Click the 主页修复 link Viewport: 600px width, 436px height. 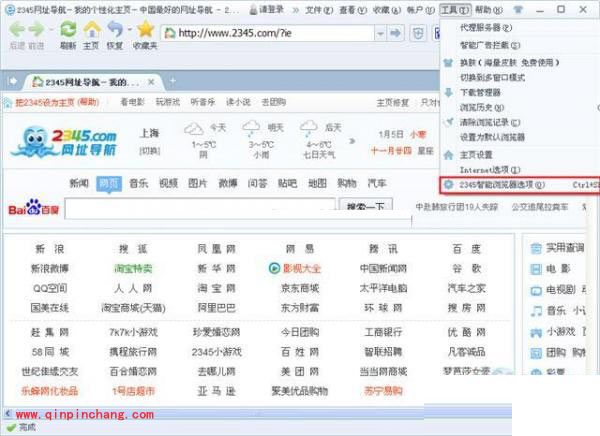(393, 102)
